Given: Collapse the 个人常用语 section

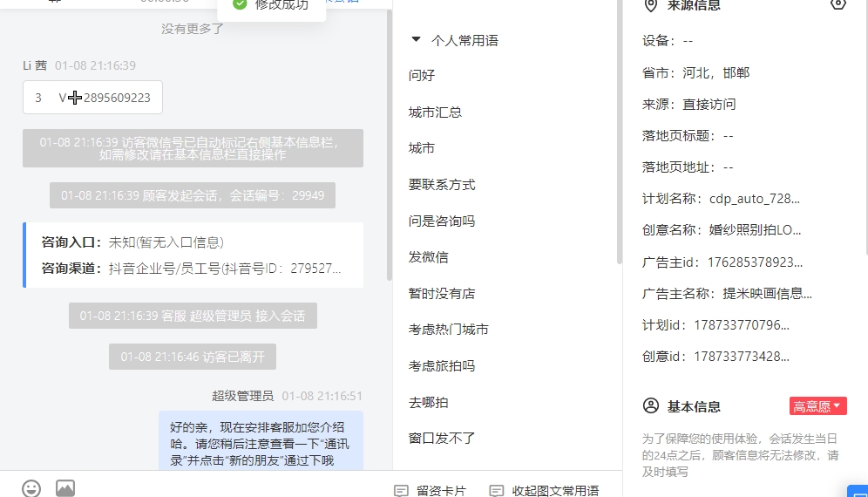Looking at the screenshot, I should tap(416, 40).
